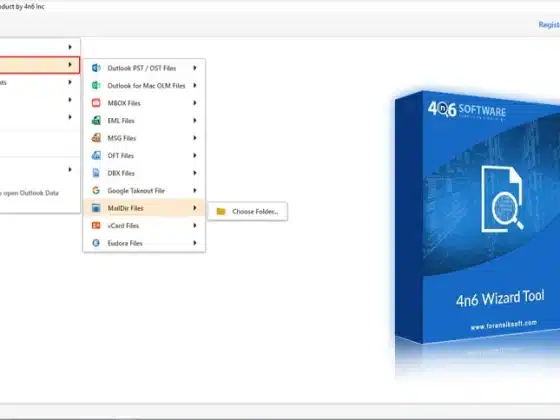Click the vCard Files icon
560x420 pixels.
(x=96, y=225)
